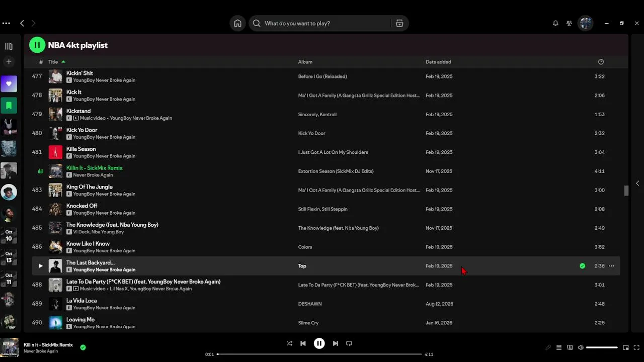Open the mini player icon
The width and height of the screenshot is (644, 362).
pyautogui.click(x=626, y=347)
